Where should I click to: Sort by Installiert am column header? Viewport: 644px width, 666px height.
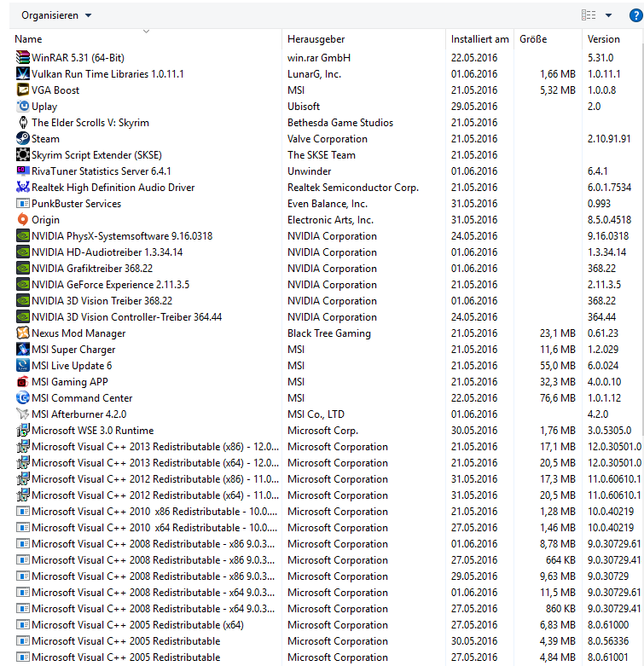click(x=479, y=39)
